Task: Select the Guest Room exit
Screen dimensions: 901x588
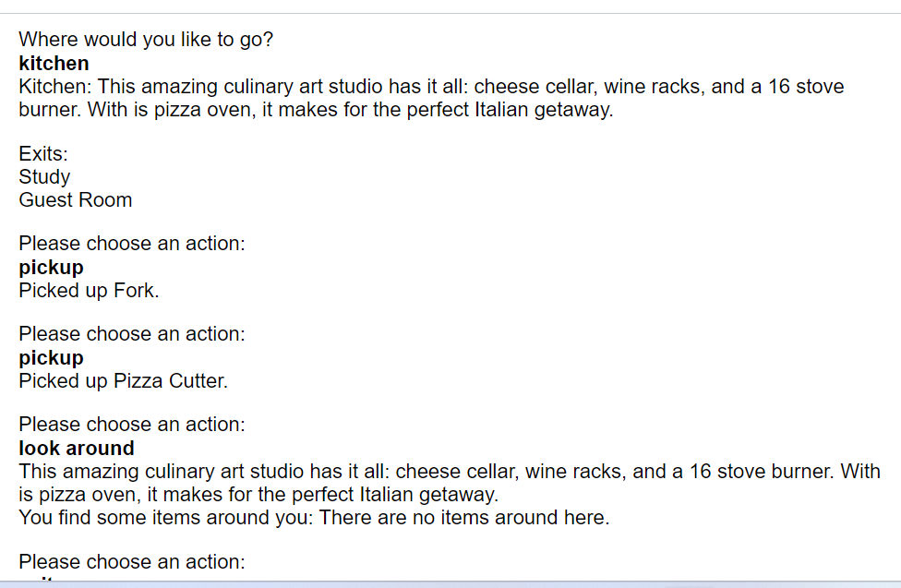Action: pyautogui.click(x=75, y=200)
